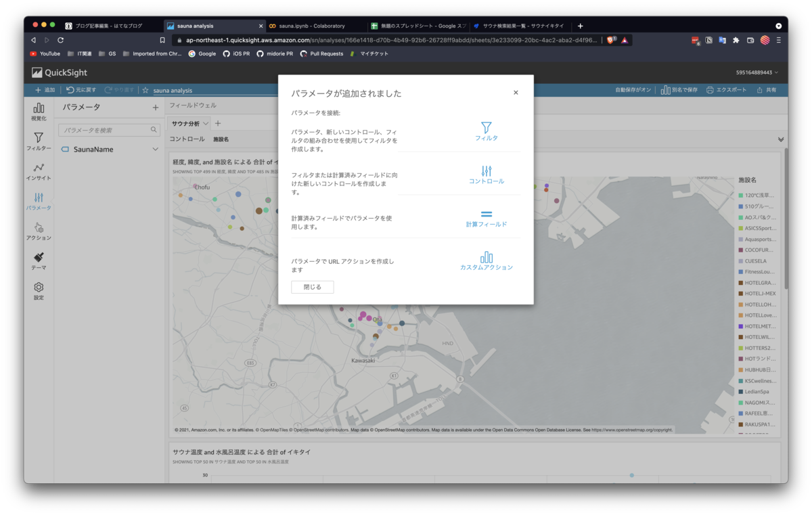Image resolution: width=812 pixels, height=515 pixels.
Task: Click the カスタムアクション chart icon in dialog
Action: pyautogui.click(x=486, y=257)
